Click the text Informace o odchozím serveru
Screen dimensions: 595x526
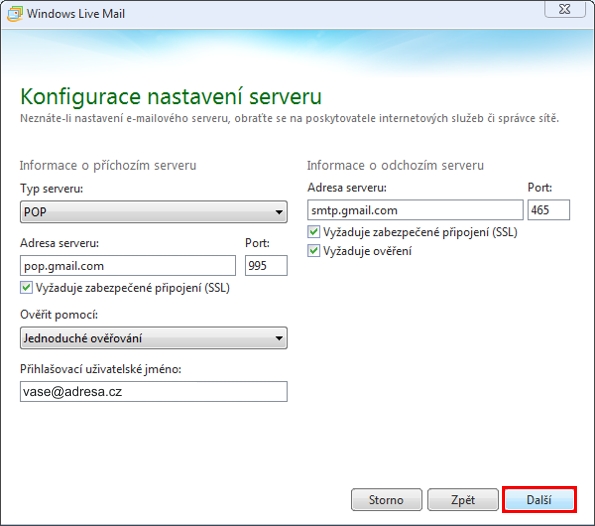pyautogui.click(x=395, y=165)
